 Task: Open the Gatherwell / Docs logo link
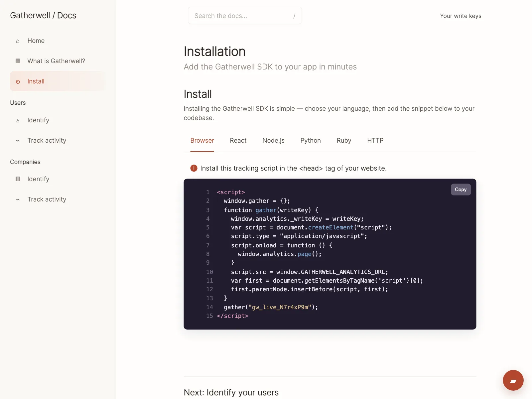pos(43,16)
